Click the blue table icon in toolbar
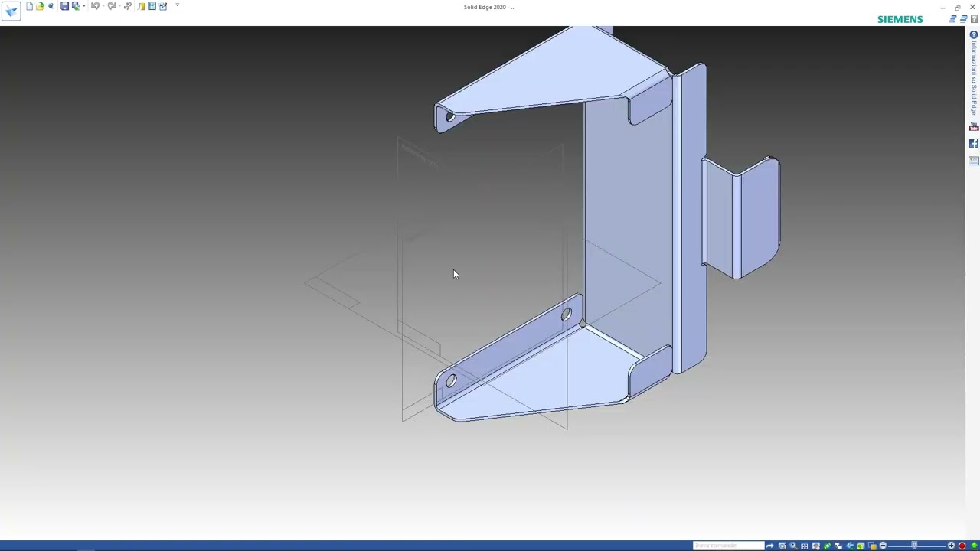Image resolution: width=980 pixels, height=551 pixels. 152,6
